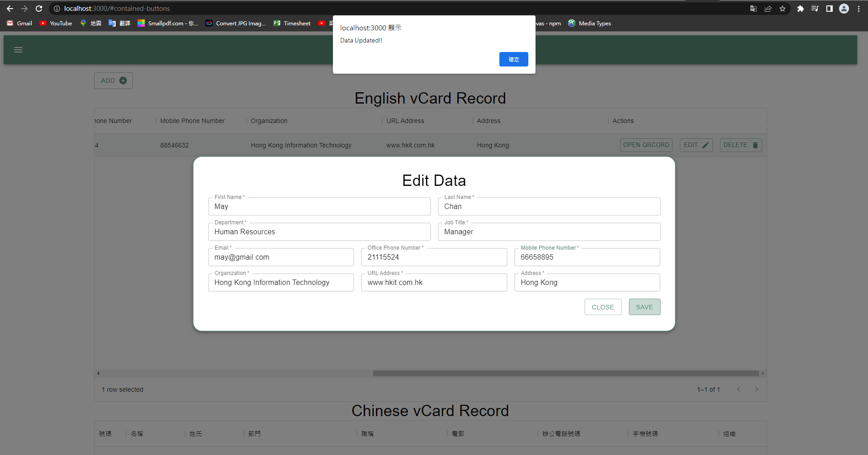The height and width of the screenshot is (455, 868).
Task: Open the translate page icon
Action: coord(754,9)
